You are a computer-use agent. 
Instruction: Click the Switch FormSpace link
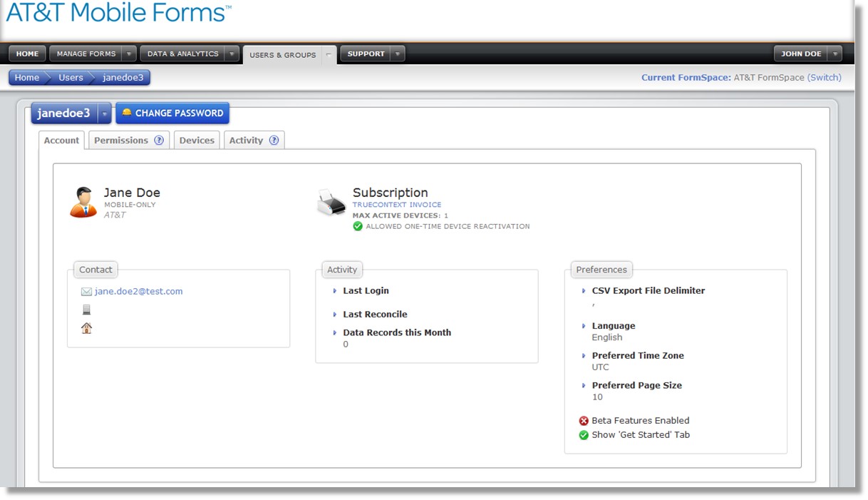pyautogui.click(x=825, y=78)
